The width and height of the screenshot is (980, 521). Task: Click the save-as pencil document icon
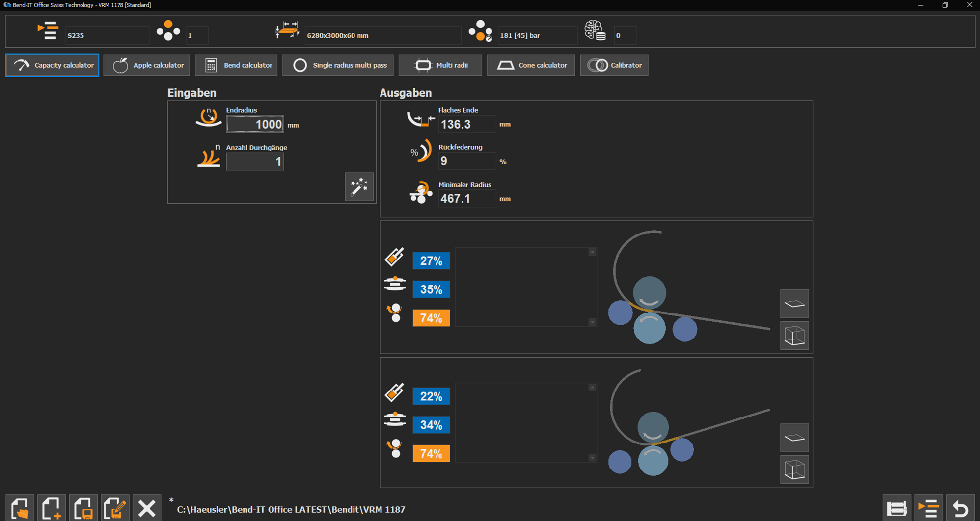115,508
